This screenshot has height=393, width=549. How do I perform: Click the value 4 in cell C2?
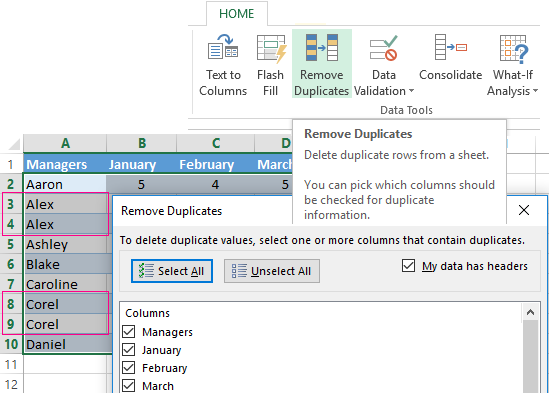pyautogui.click(x=216, y=184)
